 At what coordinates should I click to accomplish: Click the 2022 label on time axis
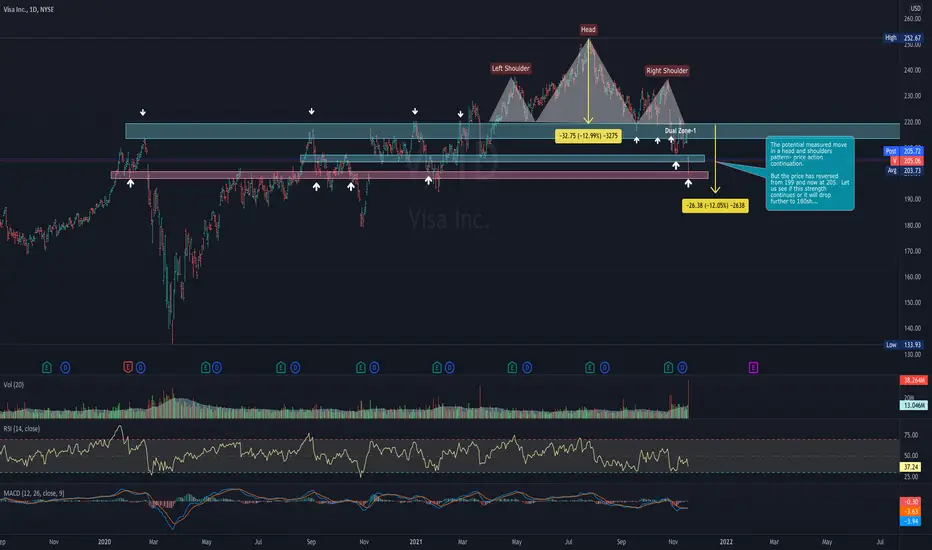726,542
